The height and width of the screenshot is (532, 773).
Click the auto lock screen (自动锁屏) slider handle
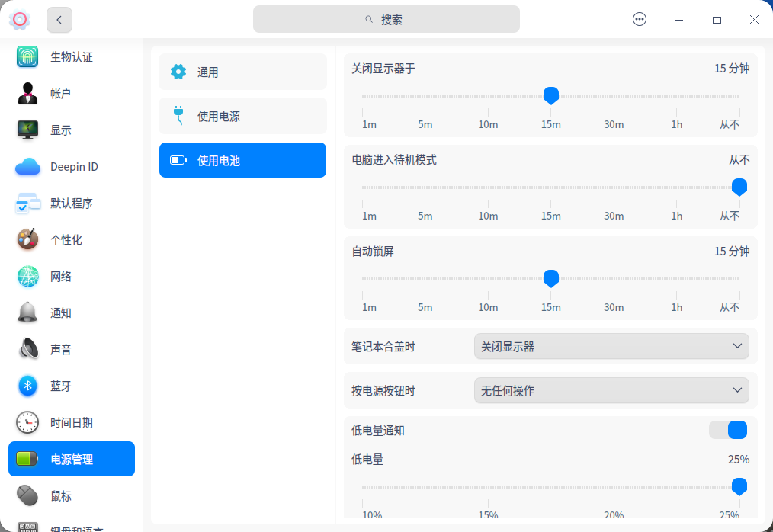tap(551, 279)
